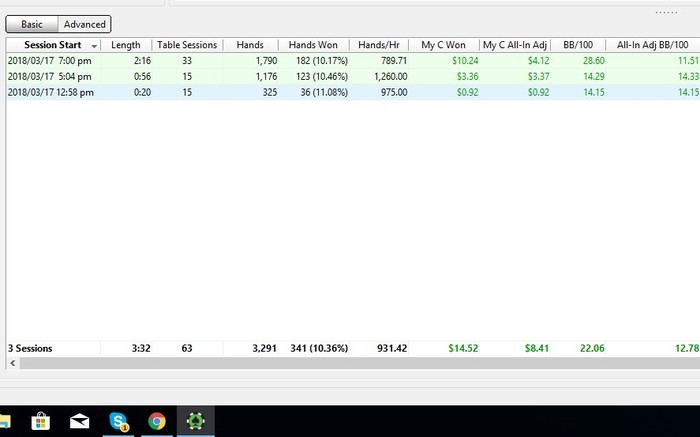This screenshot has width=700, height=437.
Task: Sort by the Hands column header
Action: click(250, 45)
